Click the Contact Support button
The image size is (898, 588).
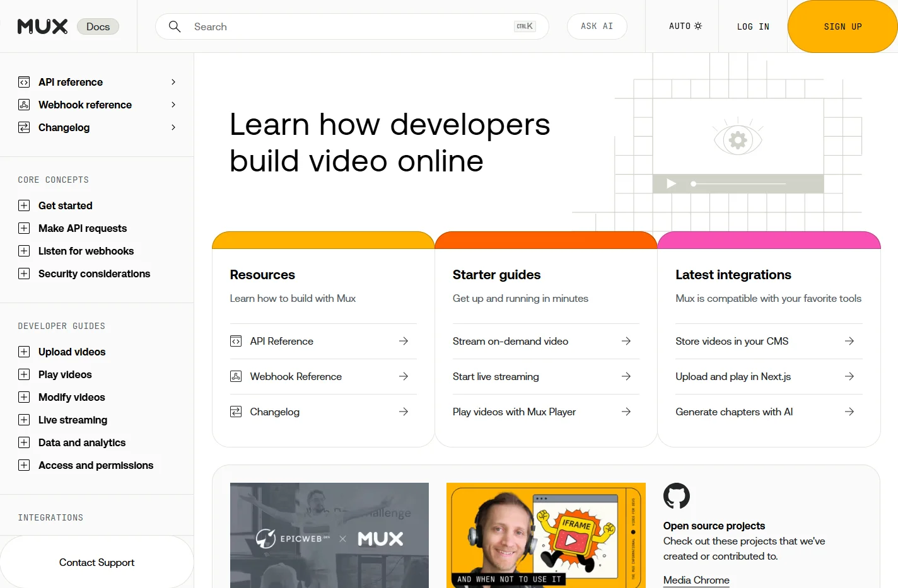tap(96, 562)
